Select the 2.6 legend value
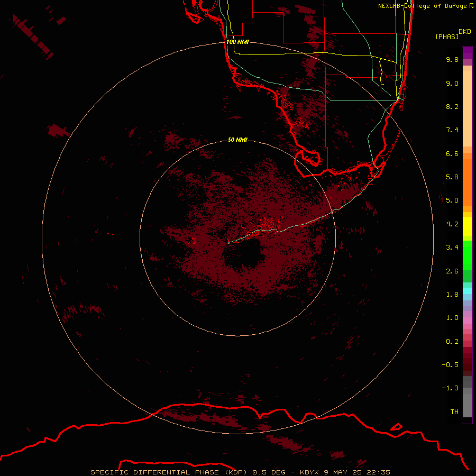476x476 pixels. [x=452, y=271]
